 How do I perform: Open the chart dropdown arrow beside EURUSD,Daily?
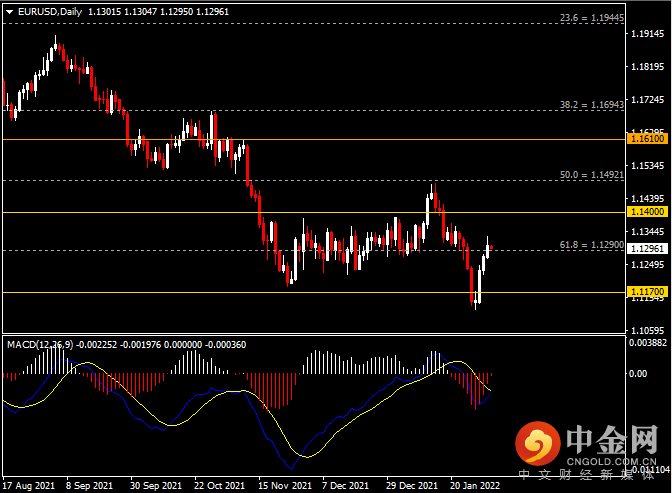(x=9, y=11)
